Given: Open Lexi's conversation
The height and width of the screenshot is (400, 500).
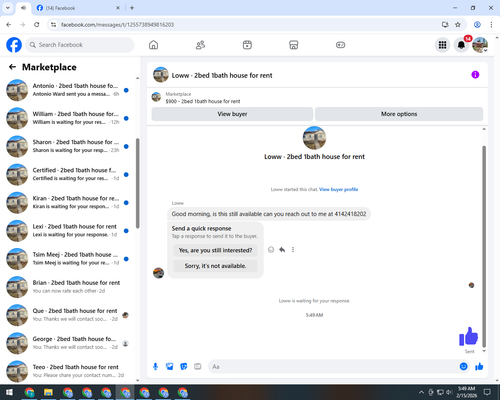Looking at the screenshot, I should (x=68, y=231).
